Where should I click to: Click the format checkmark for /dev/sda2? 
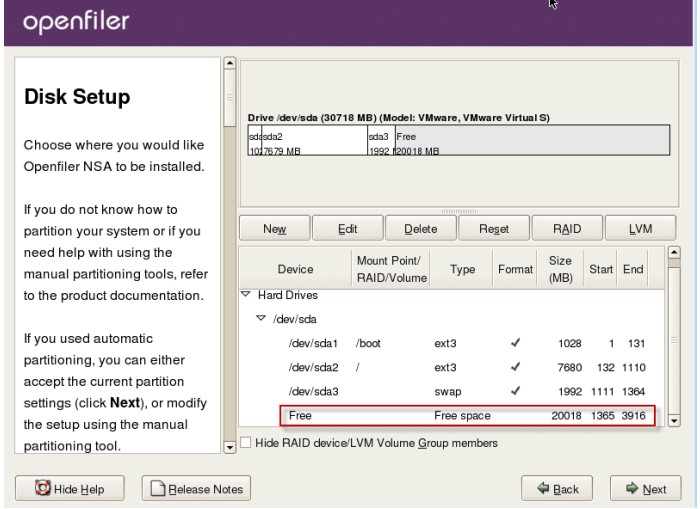coord(515,367)
